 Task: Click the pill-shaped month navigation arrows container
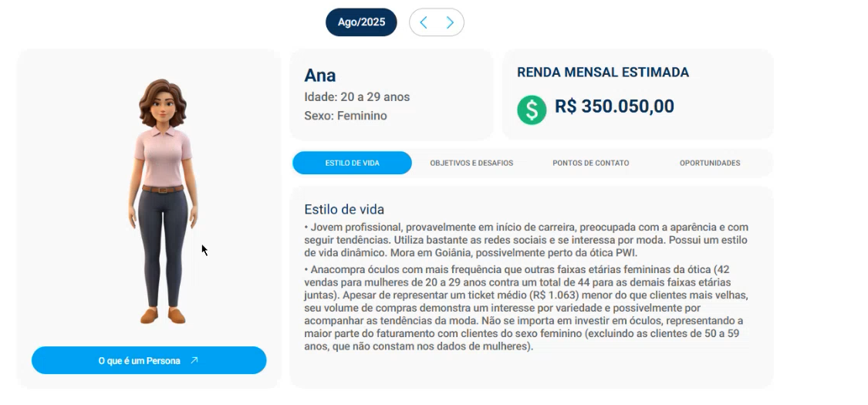pyautogui.click(x=437, y=22)
